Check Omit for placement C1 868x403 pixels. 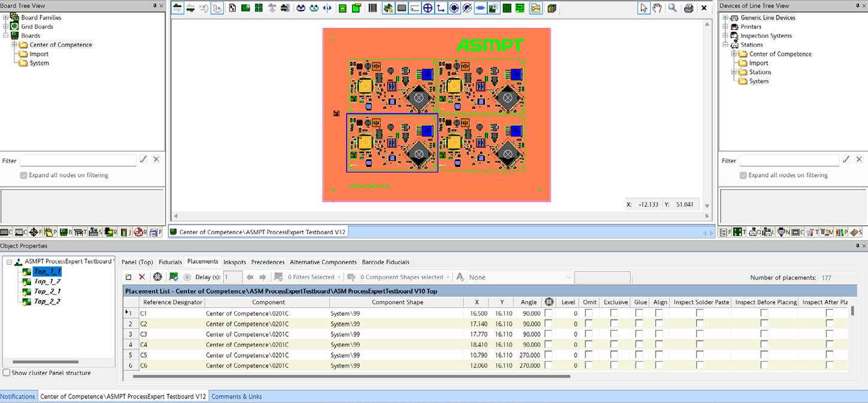click(x=588, y=313)
